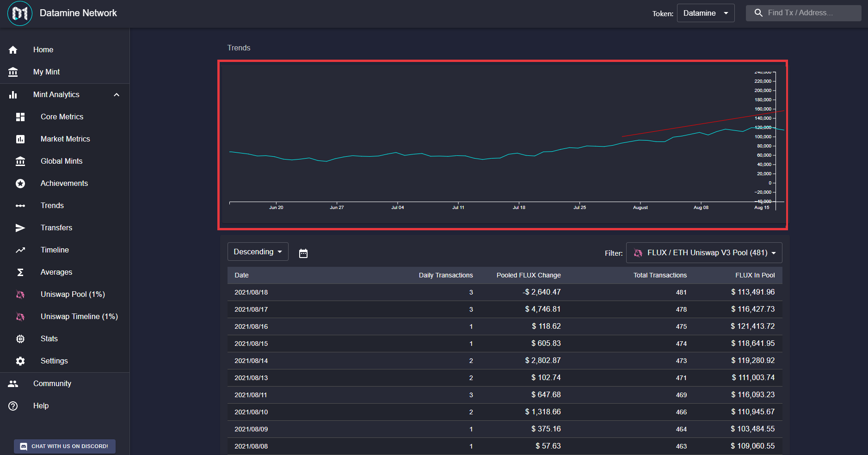Click the $ 116,427.73 pool value

753,309
